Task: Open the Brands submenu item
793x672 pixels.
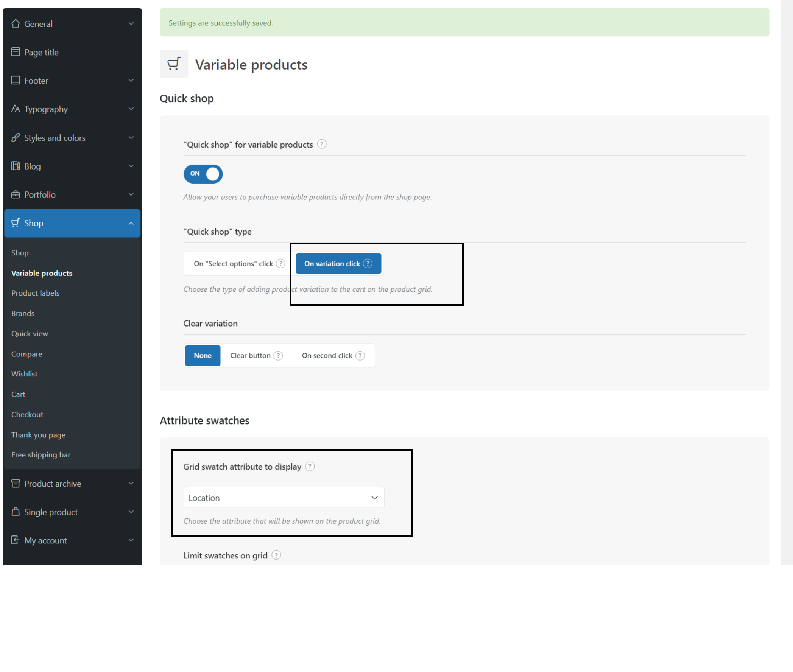Action: (23, 313)
